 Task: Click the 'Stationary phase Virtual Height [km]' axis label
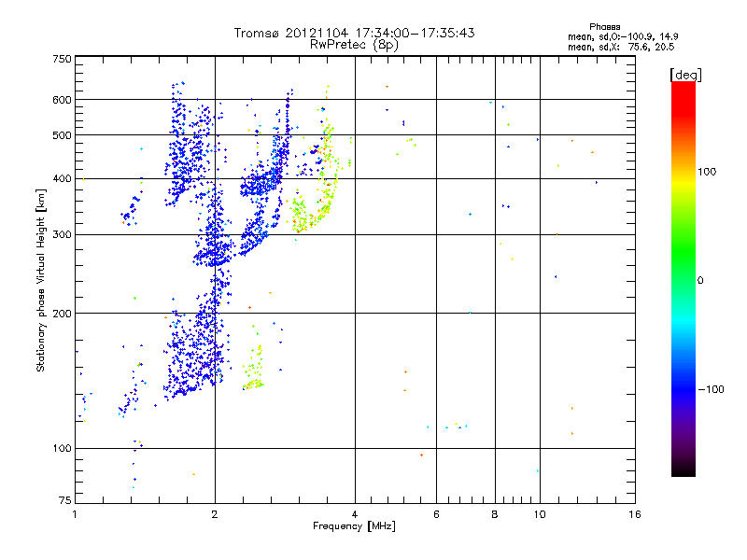(41, 280)
